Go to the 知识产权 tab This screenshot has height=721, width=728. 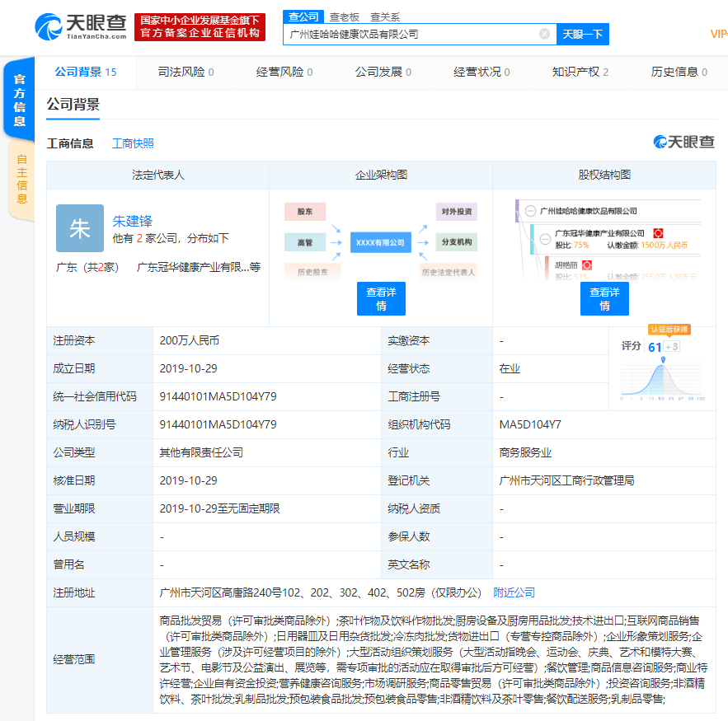[x=580, y=73]
